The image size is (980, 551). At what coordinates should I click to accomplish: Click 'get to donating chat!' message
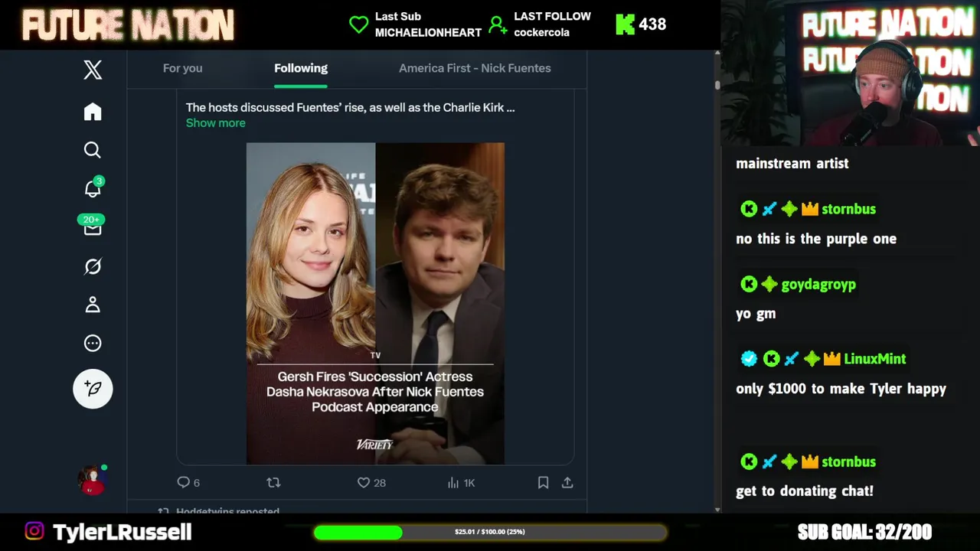point(805,491)
